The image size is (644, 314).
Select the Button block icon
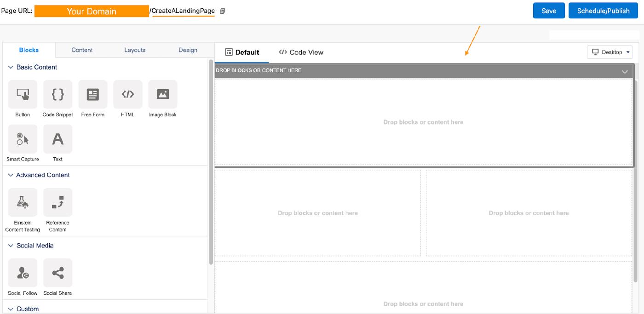[x=23, y=95]
